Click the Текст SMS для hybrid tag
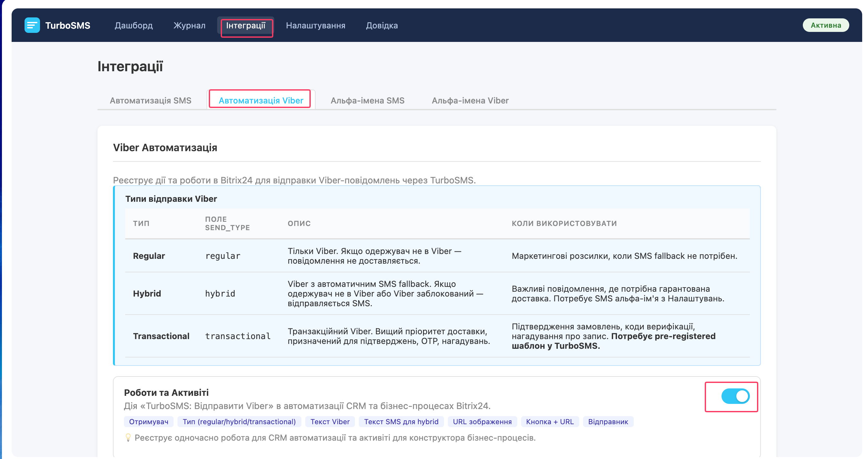 (x=401, y=422)
